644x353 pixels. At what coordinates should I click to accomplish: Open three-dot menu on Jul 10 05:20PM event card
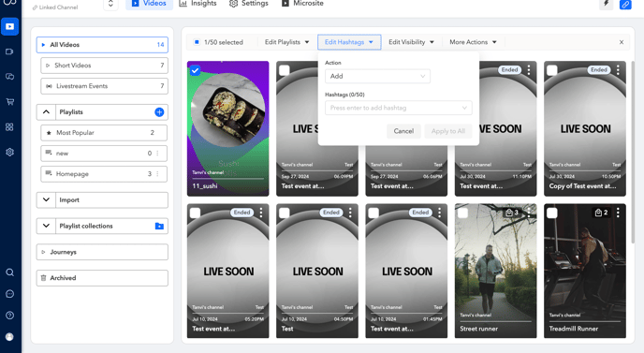261,213
